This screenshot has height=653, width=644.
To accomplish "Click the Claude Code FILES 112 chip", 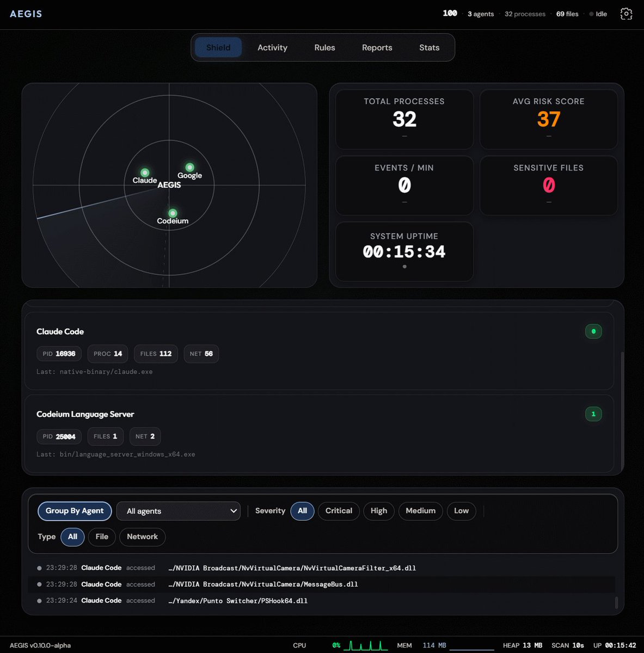I will [x=156, y=354].
